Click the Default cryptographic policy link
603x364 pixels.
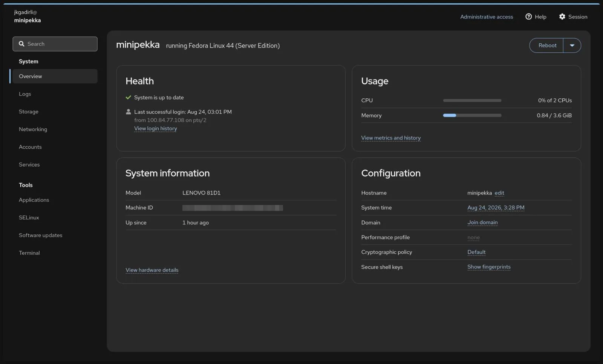pos(476,252)
